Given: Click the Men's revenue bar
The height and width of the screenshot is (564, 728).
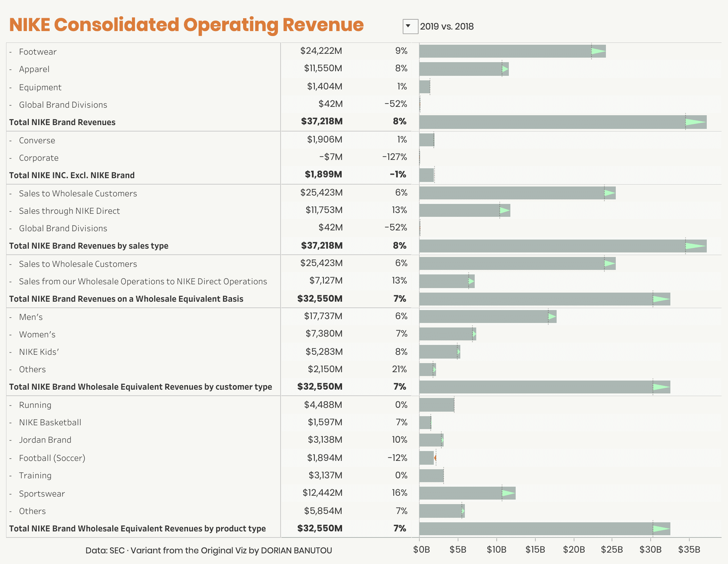Looking at the screenshot, I should 488,316.
